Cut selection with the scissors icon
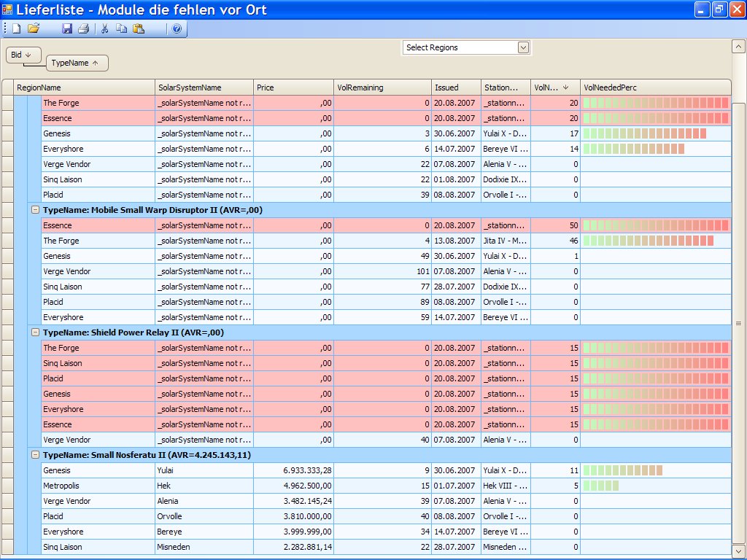This screenshot has width=747, height=560. (105, 28)
